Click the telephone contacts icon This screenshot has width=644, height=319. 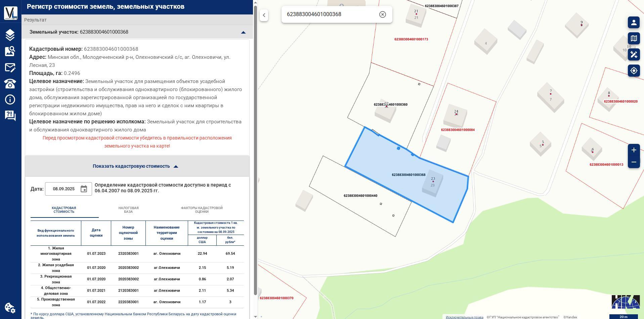coord(10,83)
